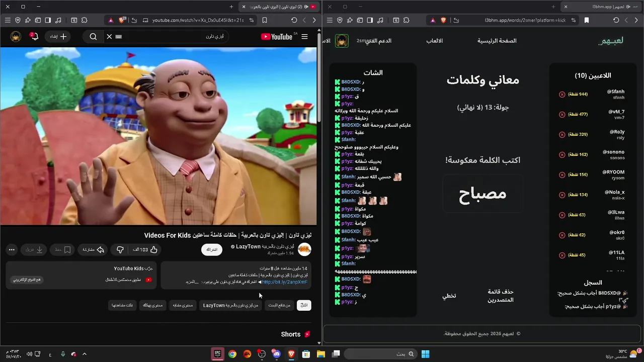Open the YouTube guide hamburger menu

[304, 37]
